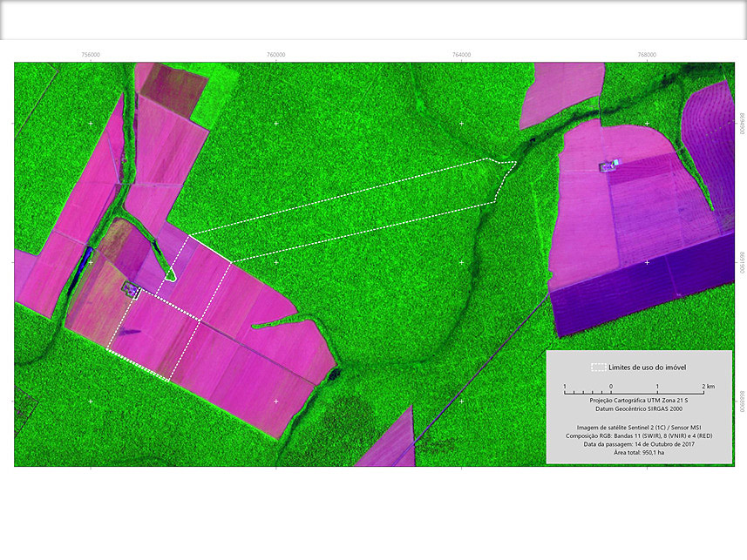The width and height of the screenshot is (747, 560).
Task: Click the 'Imagem de satélite Sentinel 2' line
Action: tap(638, 426)
